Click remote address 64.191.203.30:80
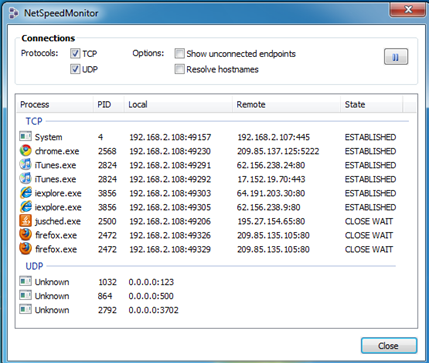 click(x=271, y=193)
